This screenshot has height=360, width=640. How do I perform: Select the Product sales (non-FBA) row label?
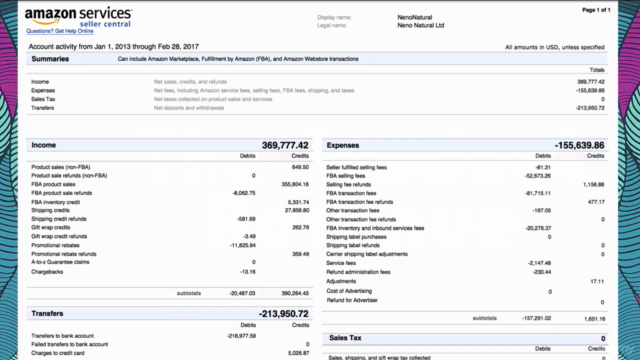(61, 167)
